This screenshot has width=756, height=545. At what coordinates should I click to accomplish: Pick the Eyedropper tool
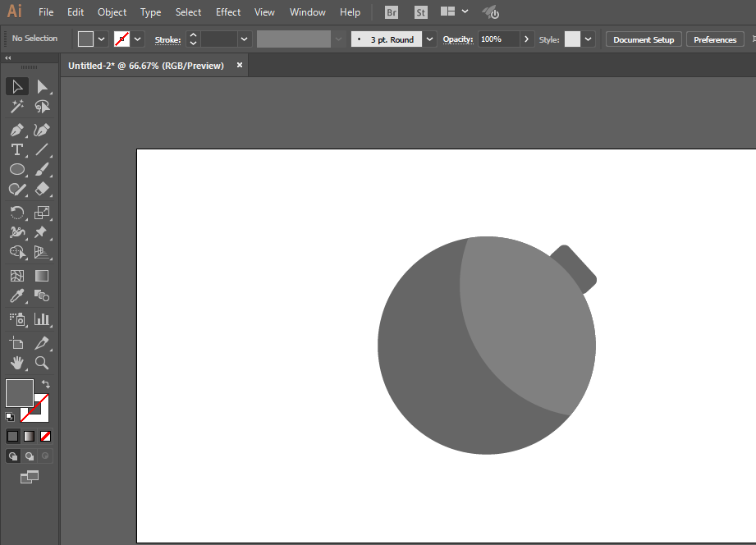(x=17, y=295)
